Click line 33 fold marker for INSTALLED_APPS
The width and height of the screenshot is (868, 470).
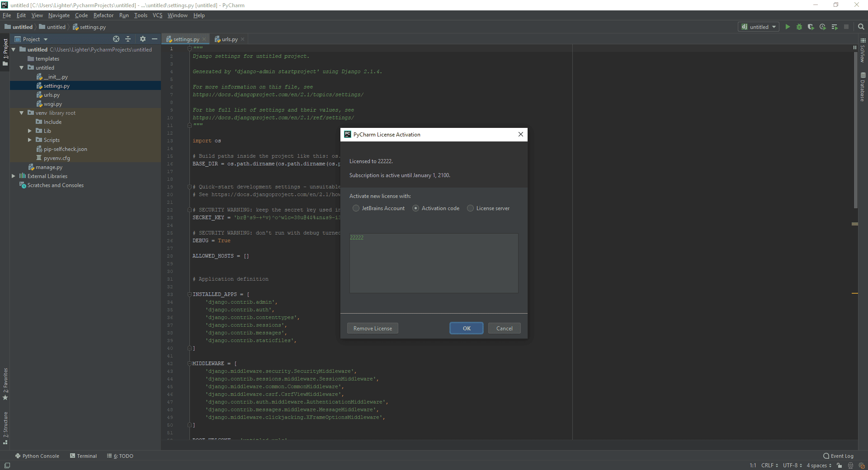pyautogui.click(x=189, y=294)
